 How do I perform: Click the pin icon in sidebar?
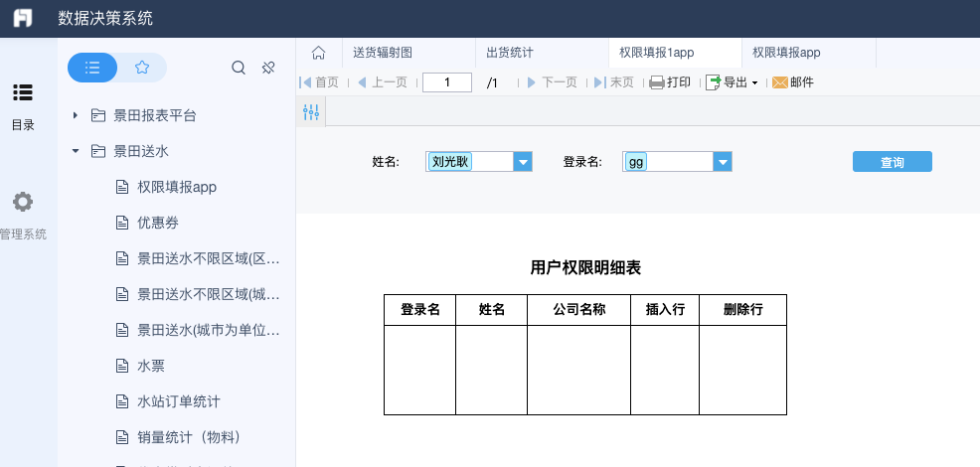click(x=267, y=68)
